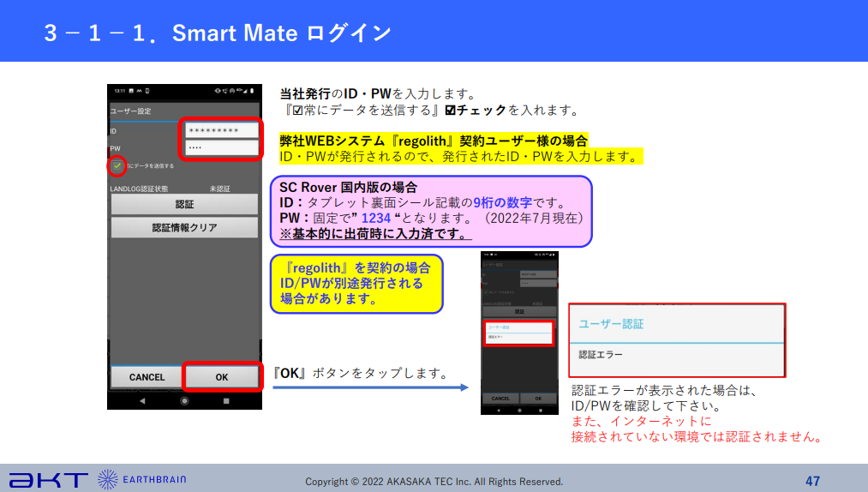Click the 認証エラー message in enlarged dialog
The height and width of the screenshot is (492, 868).
(601, 355)
